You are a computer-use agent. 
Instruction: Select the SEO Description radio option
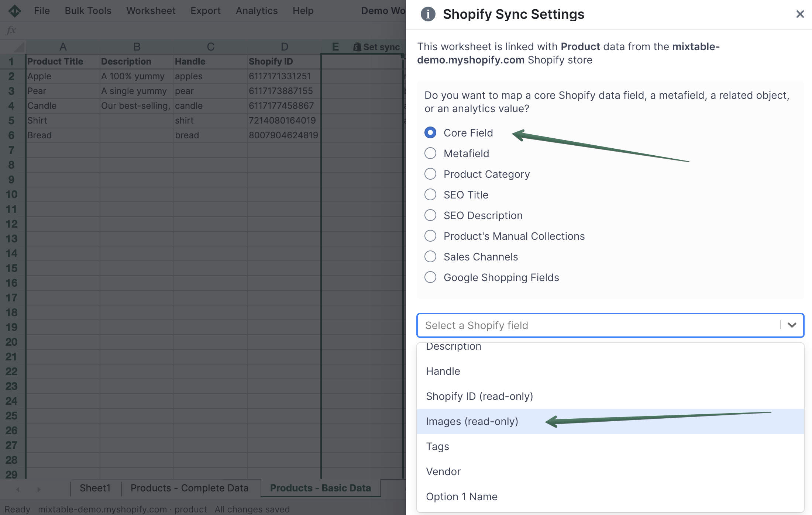(430, 215)
